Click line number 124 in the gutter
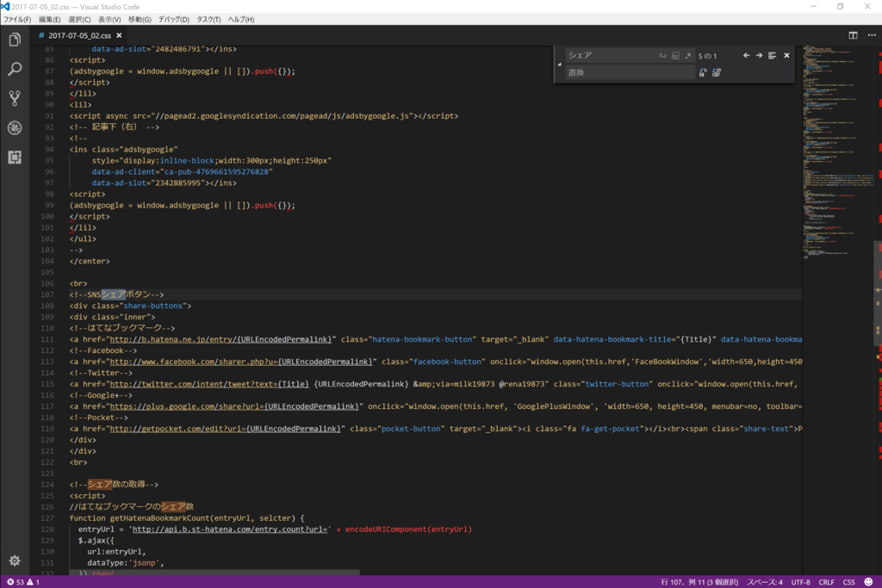882x588 pixels. coord(47,484)
